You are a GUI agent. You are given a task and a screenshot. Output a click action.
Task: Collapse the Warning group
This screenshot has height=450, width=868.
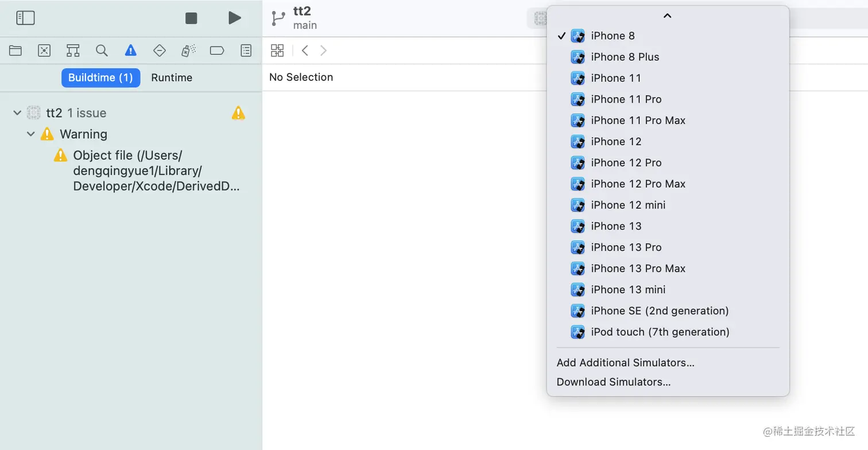click(31, 134)
